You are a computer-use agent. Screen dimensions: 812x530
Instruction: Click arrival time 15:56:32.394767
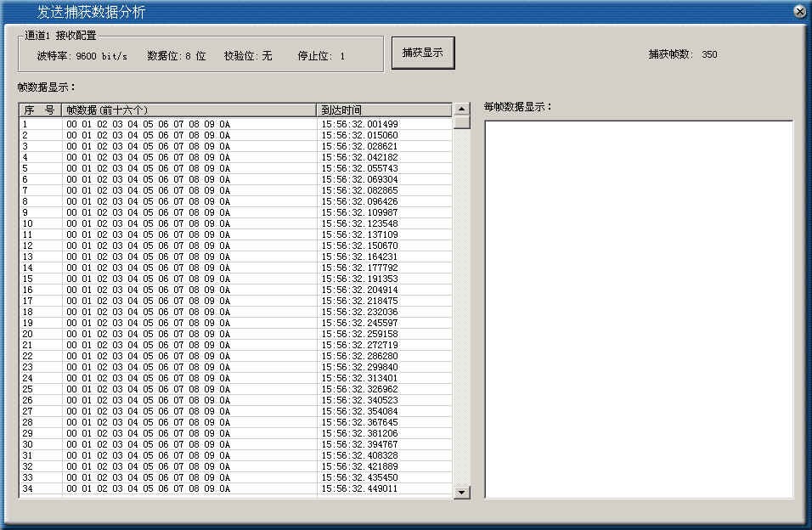point(360,444)
